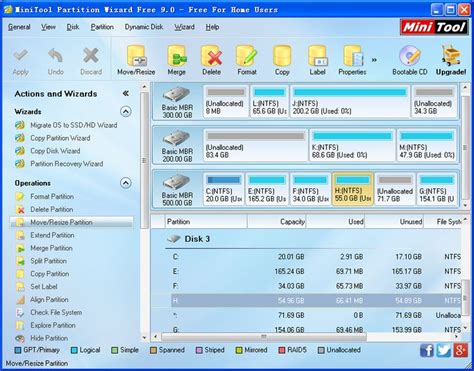Collapse the Wizards section
Screen dimensions: 474x371
[126, 111]
